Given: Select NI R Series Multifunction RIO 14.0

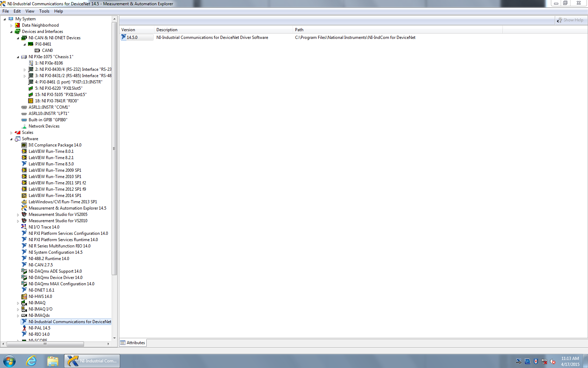Looking at the screenshot, I should coord(59,246).
